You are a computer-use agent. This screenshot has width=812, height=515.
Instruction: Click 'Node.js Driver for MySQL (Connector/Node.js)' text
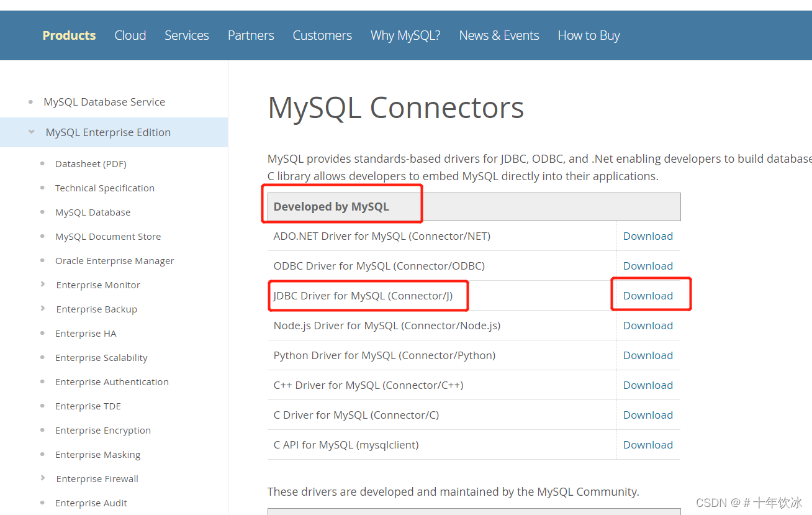(387, 326)
